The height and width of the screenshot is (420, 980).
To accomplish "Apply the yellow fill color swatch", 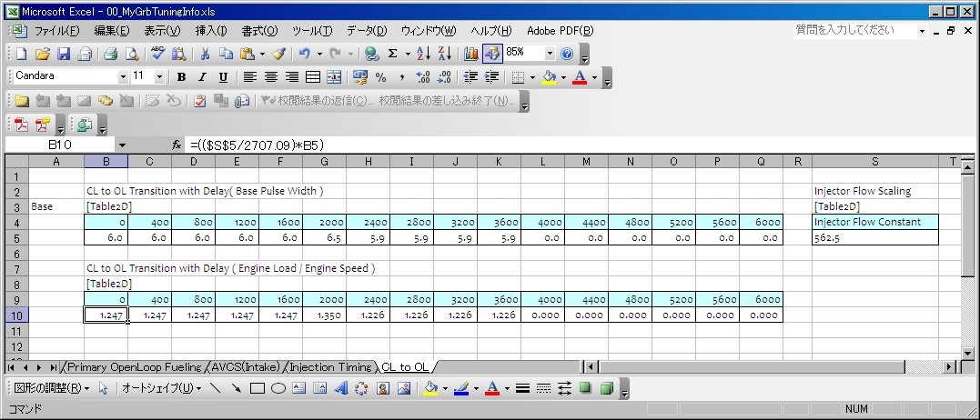I will coord(549,77).
